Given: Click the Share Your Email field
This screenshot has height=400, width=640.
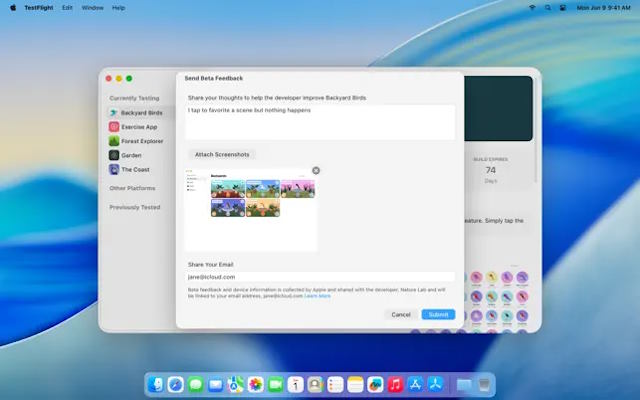Looking at the screenshot, I should click(320, 277).
